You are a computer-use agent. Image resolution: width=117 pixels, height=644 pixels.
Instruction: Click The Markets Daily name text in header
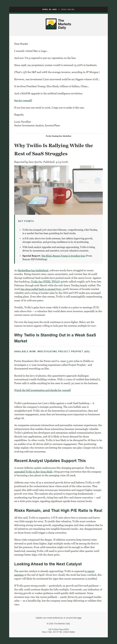(64, 24)
